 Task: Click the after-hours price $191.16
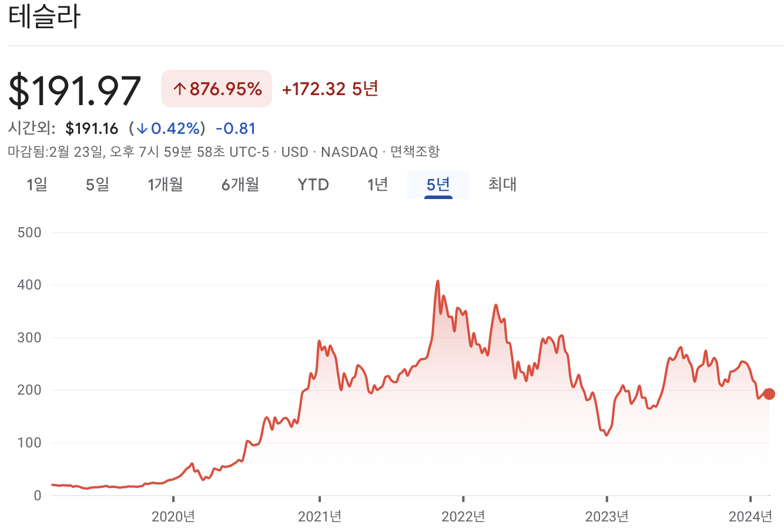click(x=93, y=128)
